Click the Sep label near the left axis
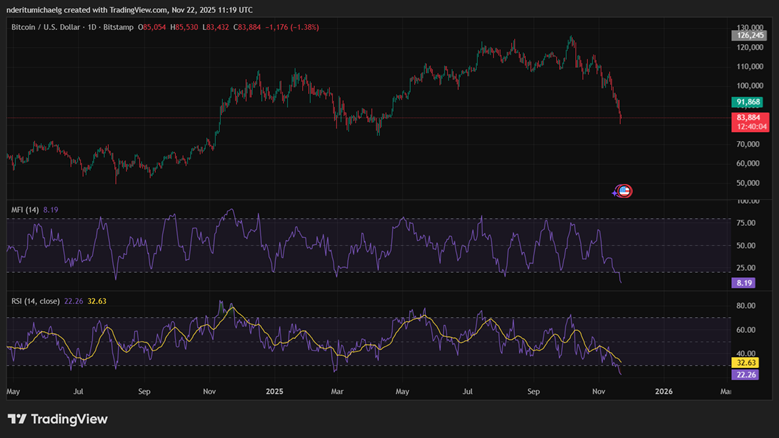Viewport: 779px width, 438px height. [x=144, y=393]
